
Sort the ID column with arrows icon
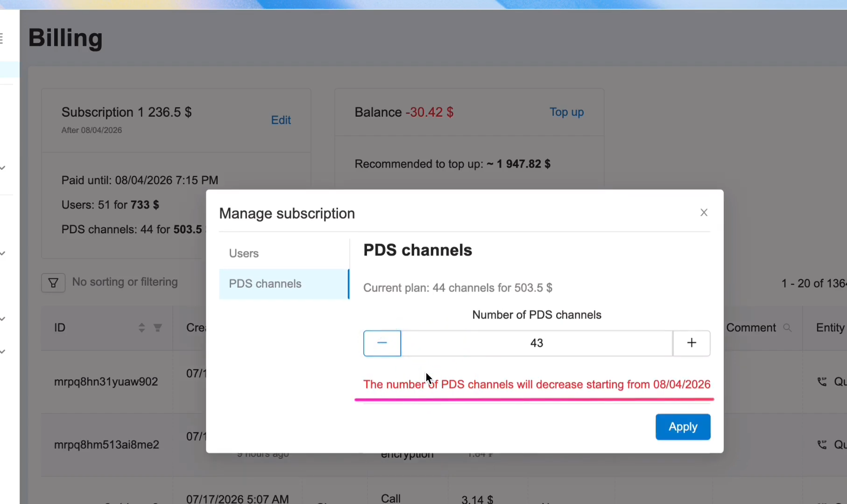point(141,328)
